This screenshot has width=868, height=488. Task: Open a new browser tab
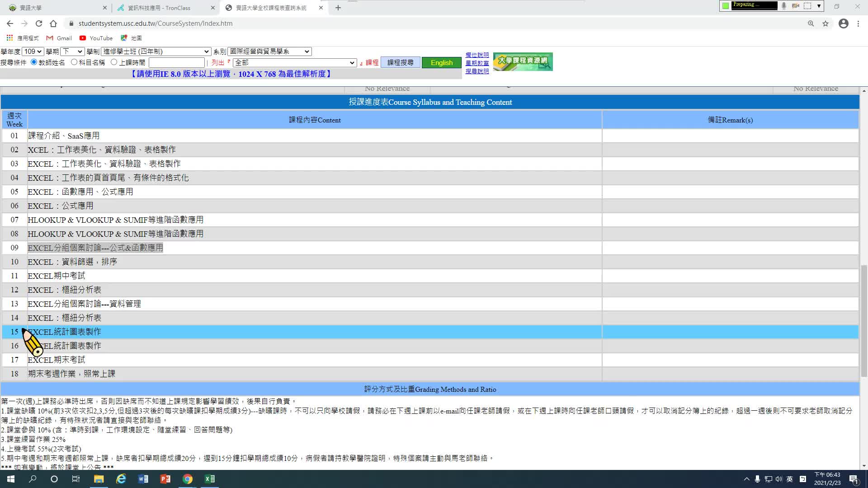(x=338, y=8)
